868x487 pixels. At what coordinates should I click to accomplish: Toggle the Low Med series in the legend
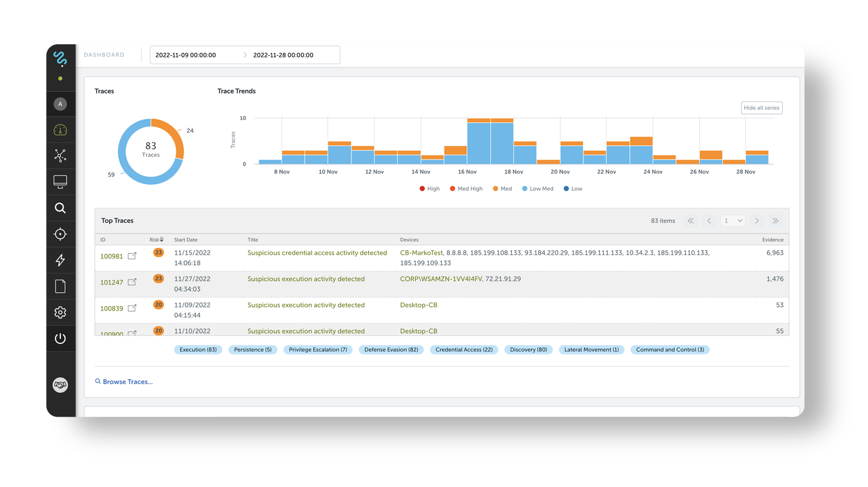[x=537, y=188]
